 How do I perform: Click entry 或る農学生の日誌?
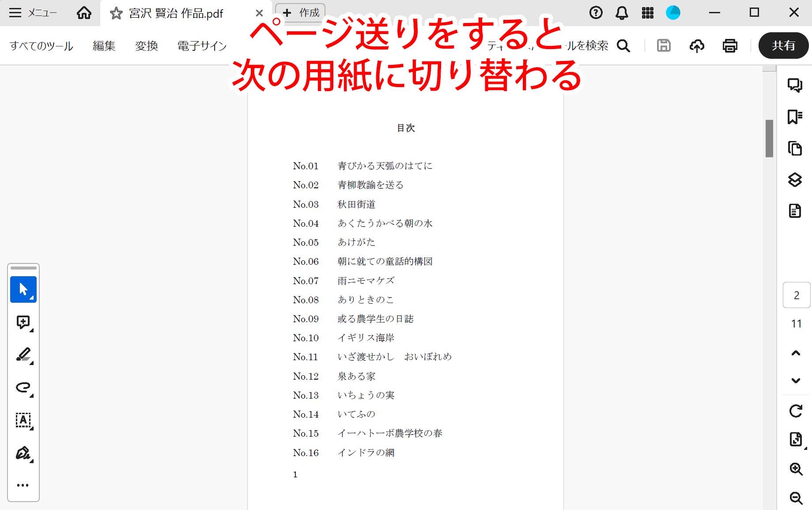coord(375,319)
